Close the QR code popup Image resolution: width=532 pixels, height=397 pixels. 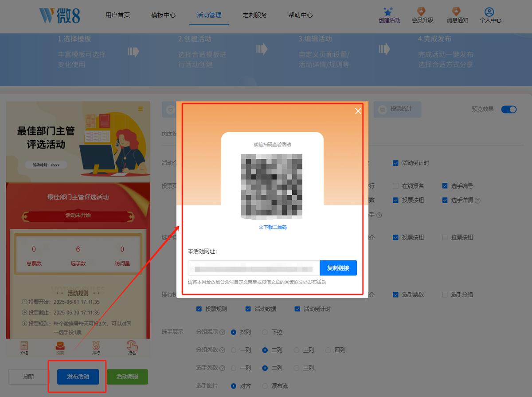coord(358,111)
